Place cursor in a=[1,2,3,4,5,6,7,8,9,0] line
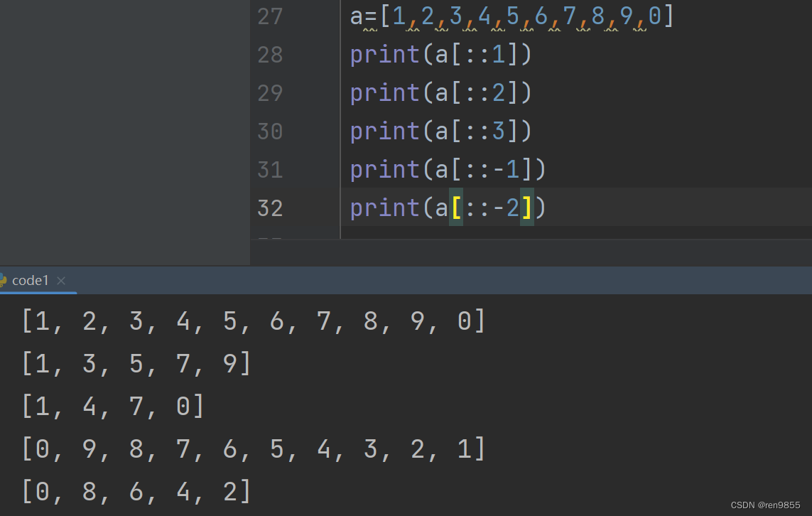This screenshot has width=812, height=516. 511,16
